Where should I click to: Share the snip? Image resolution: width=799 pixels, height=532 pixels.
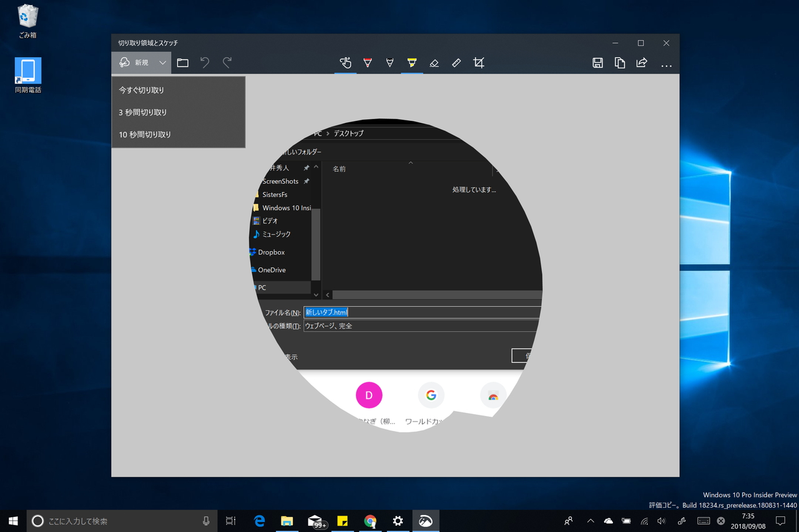tap(642, 62)
